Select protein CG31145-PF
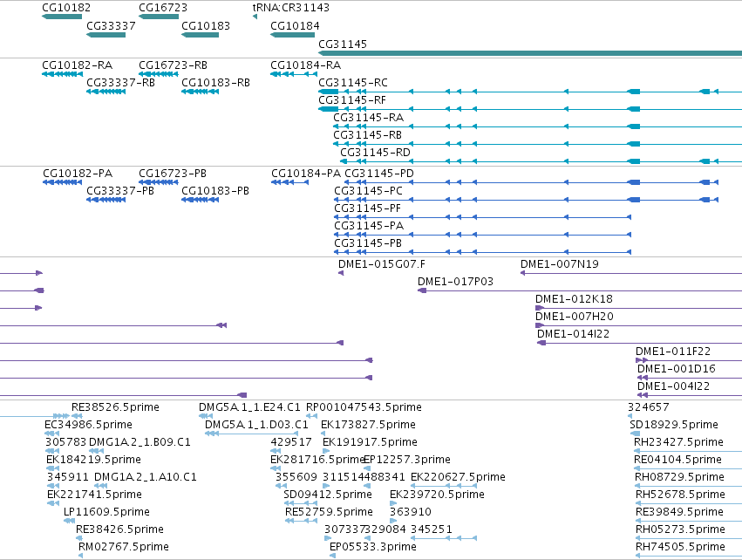The width and height of the screenshot is (742, 560). click(x=483, y=217)
